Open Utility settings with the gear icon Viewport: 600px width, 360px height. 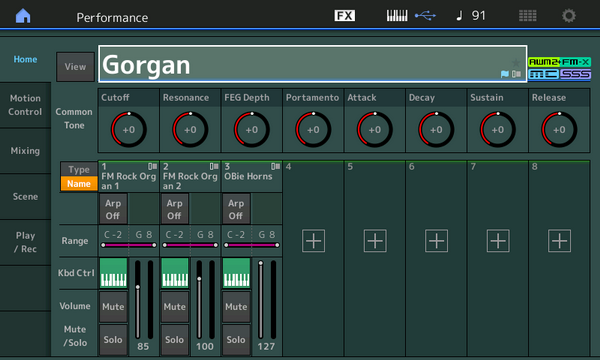point(569,16)
